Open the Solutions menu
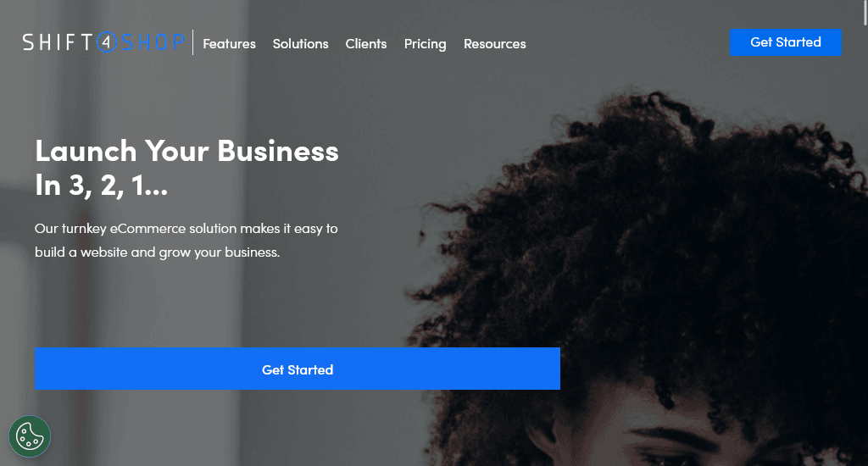The image size is (868, 466). [x=301, y=44]
